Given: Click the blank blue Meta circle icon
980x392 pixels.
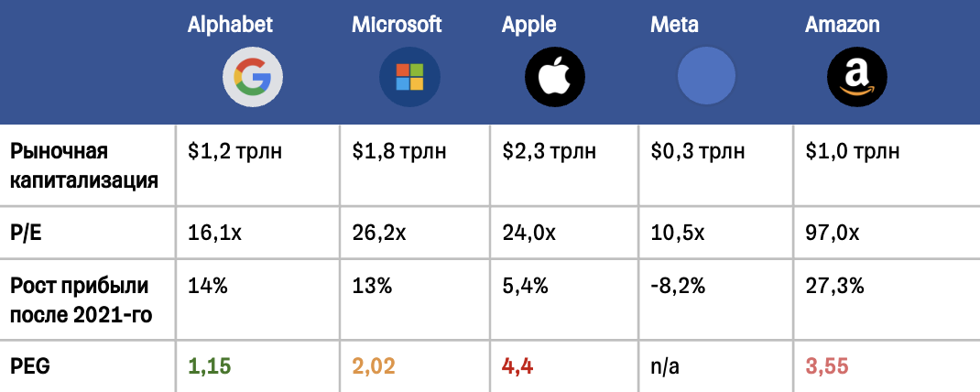Looking at the screenshot, I should point(706,78).
